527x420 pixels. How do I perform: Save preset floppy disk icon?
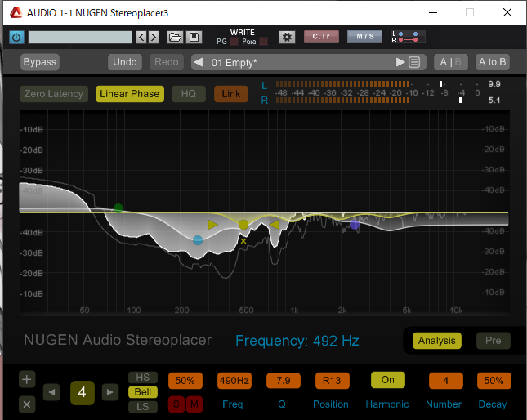194,37
